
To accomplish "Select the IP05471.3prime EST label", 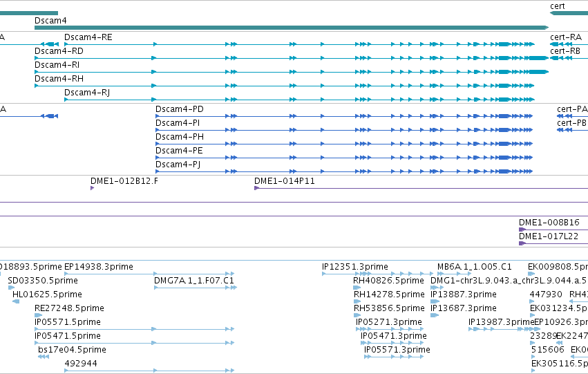I will [394, 336].
